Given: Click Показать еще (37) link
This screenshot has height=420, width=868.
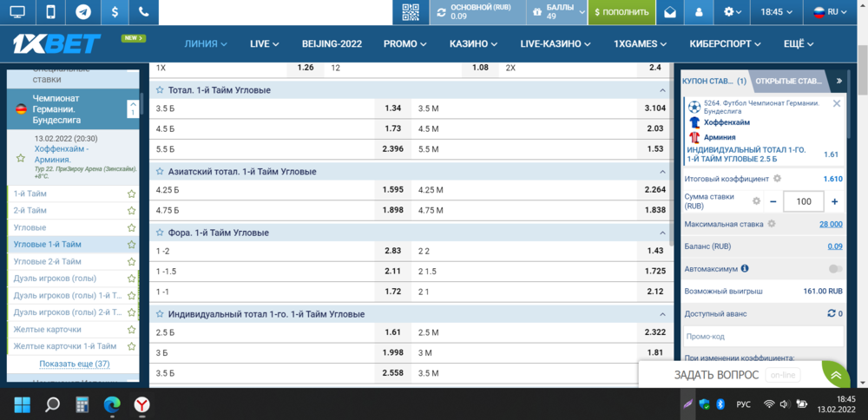Looking at the screenshot, I should tap(74, 364).
